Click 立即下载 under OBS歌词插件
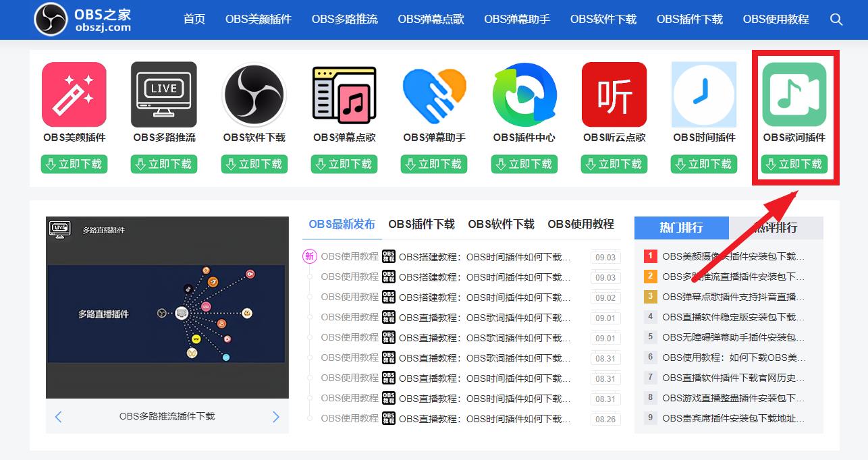 794,164
